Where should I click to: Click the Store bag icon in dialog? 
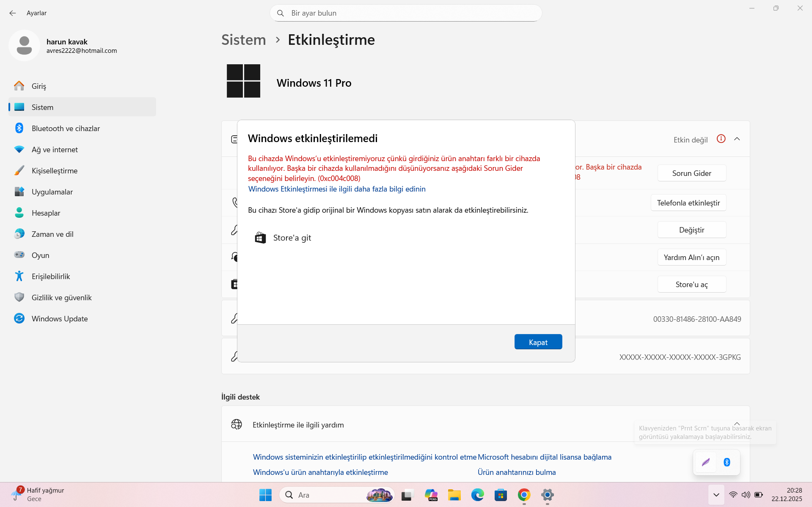tap(260, 238)
